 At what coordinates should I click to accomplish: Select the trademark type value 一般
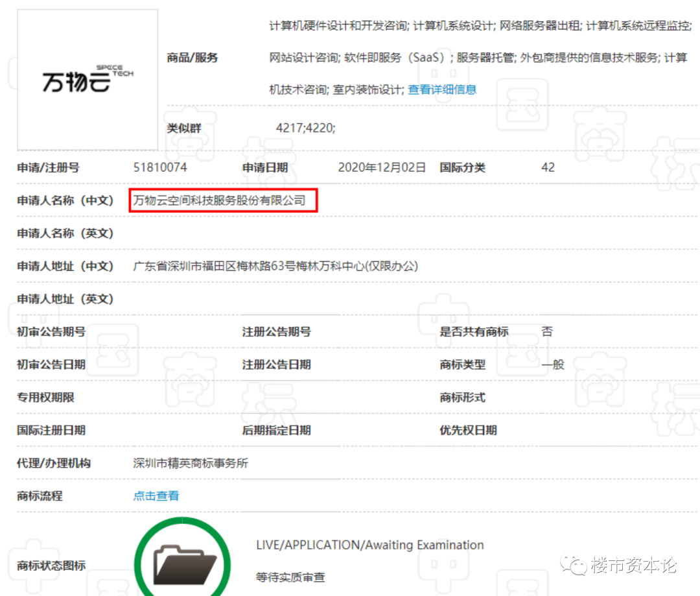[553, 364]
